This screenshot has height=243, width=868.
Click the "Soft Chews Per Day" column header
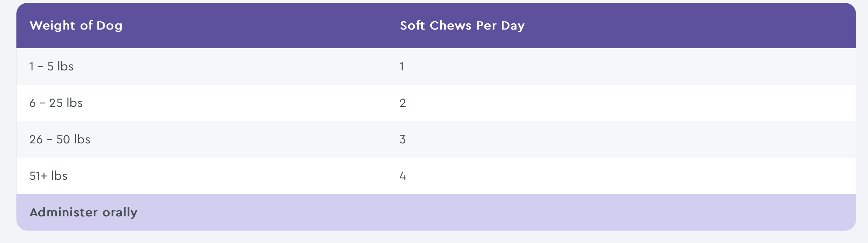click(x=462, y=26)
